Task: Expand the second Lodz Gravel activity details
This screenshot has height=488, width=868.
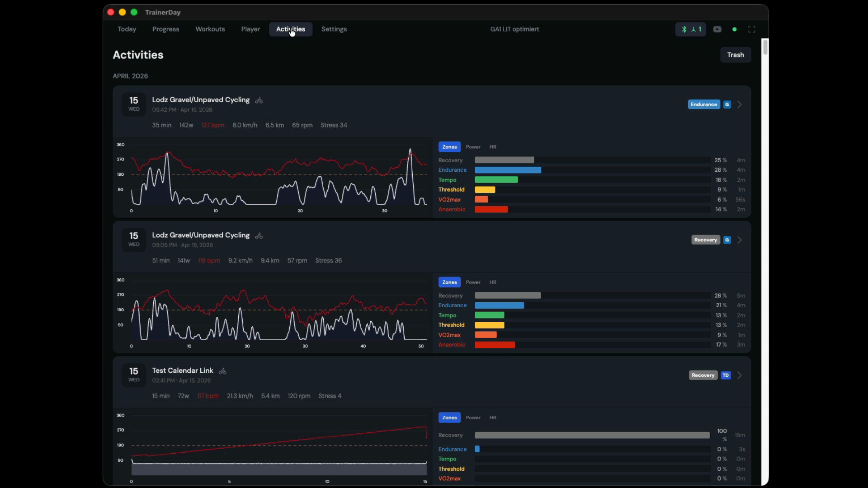Action: point(739,239)
